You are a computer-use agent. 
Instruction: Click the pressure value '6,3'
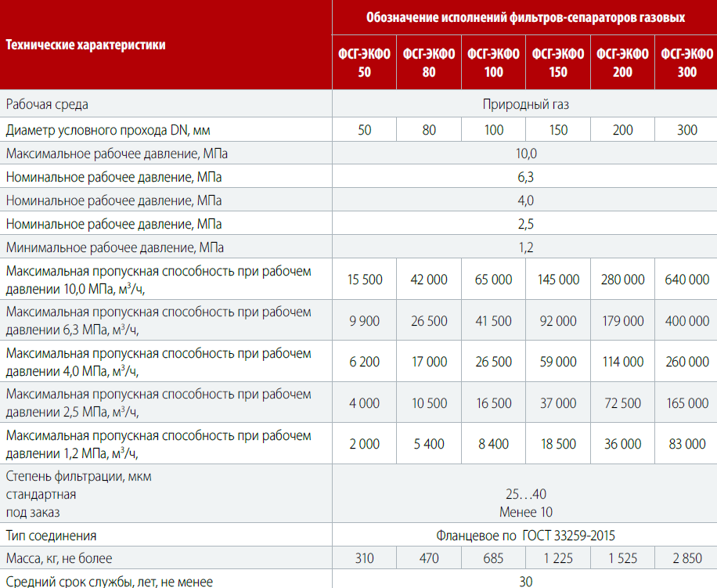[x=526, y=177]
